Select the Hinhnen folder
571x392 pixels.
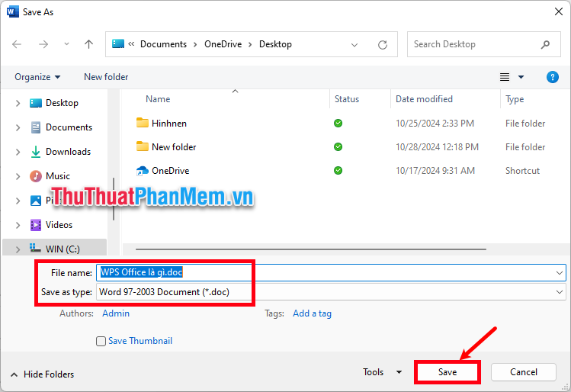coord(169,124)
